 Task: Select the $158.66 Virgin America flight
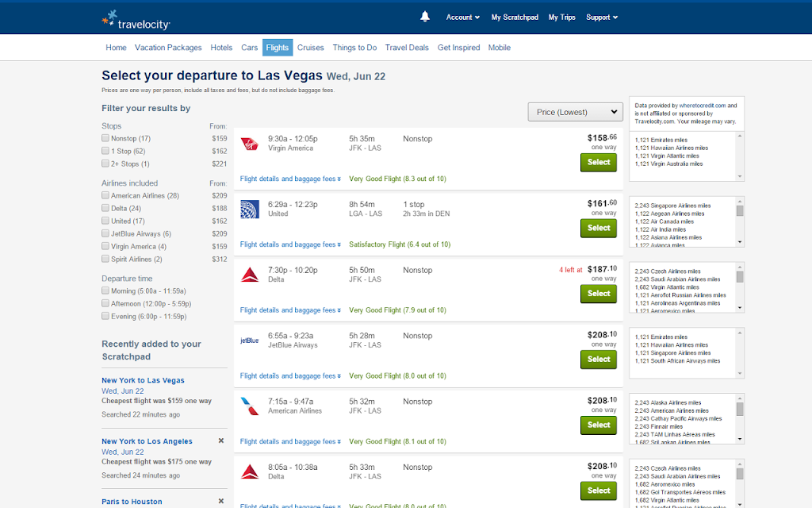click(x=599, y=162)
